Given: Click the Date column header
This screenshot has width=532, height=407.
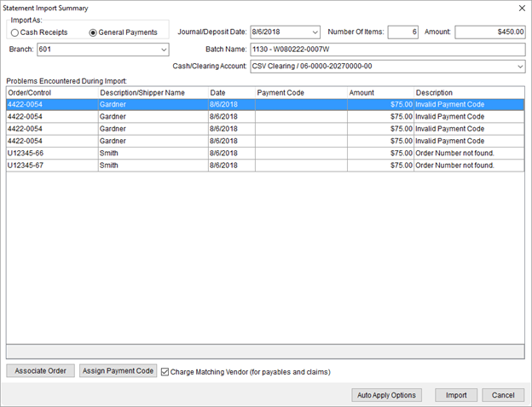Looking at the screenshot, I should tap(230, 92).
